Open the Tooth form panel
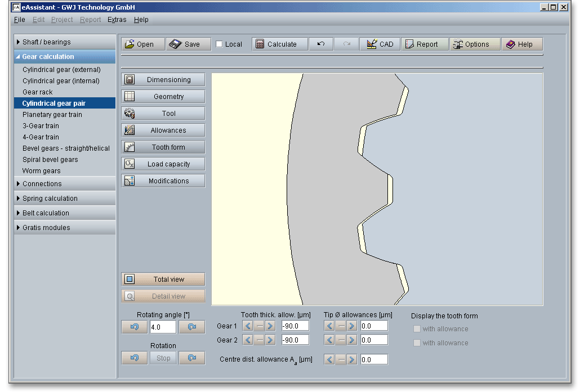Screen dimensions: 580x392 pos(163,147)
